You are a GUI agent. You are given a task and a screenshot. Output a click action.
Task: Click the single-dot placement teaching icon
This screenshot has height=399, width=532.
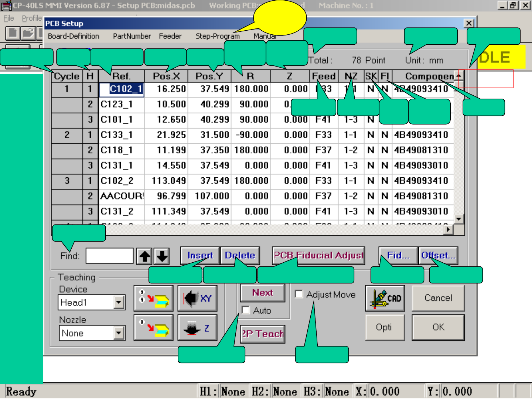tap(154, 327)
